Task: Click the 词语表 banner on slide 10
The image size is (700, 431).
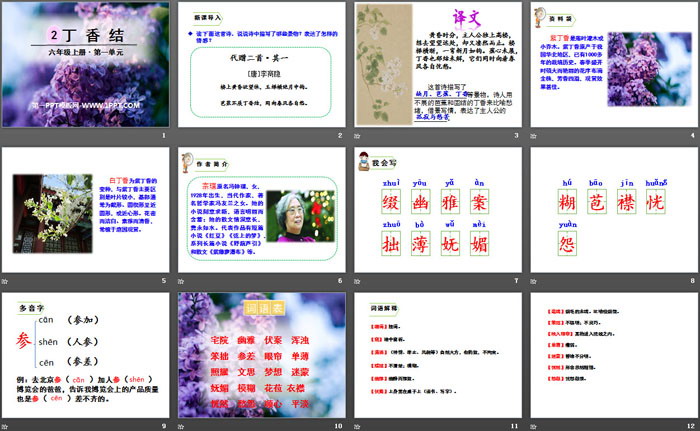Action: 264,309
